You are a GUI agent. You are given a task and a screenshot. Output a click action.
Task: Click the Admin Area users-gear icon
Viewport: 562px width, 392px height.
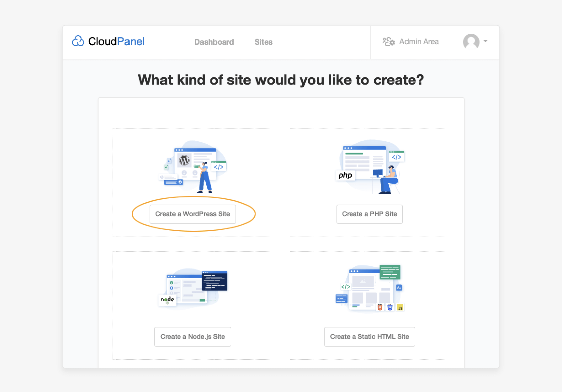pos(389,41)
